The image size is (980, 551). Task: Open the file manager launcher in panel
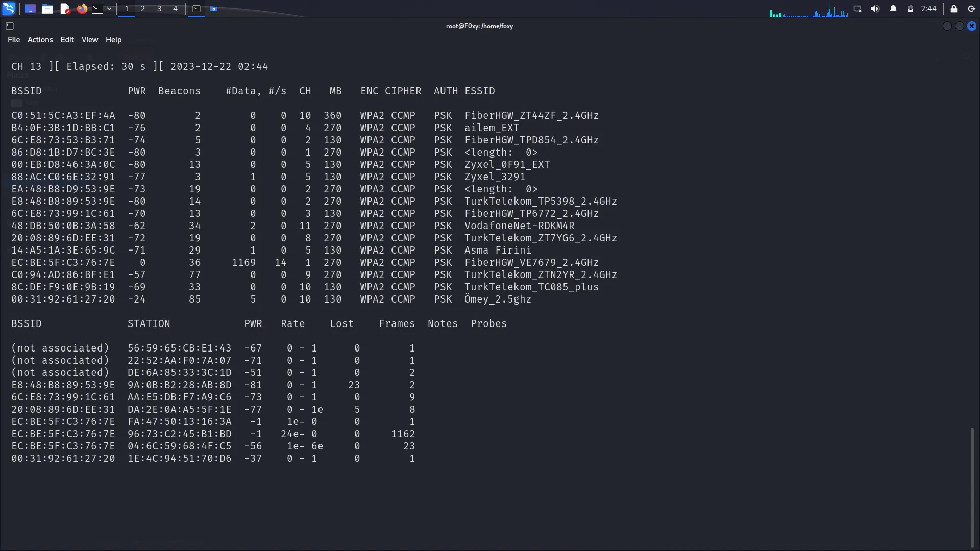point(47,9)
